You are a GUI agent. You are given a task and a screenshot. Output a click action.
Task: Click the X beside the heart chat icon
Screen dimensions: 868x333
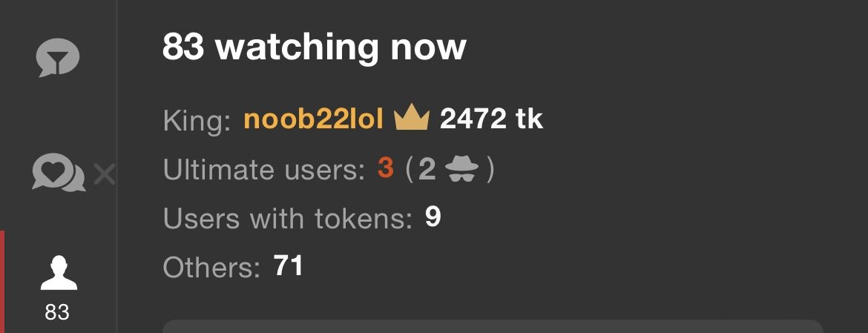pyautogui.click(x=104, y=174)
